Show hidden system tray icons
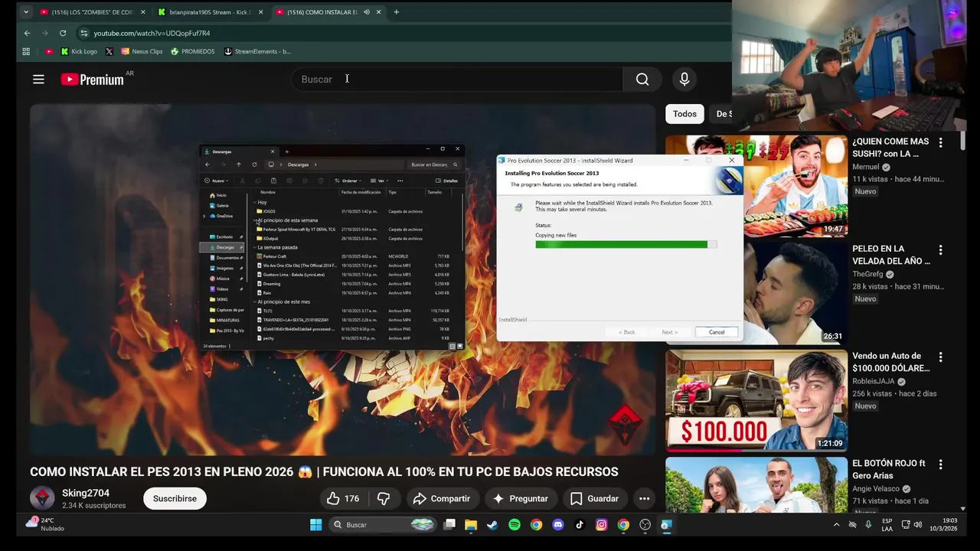 pos(836,524)
